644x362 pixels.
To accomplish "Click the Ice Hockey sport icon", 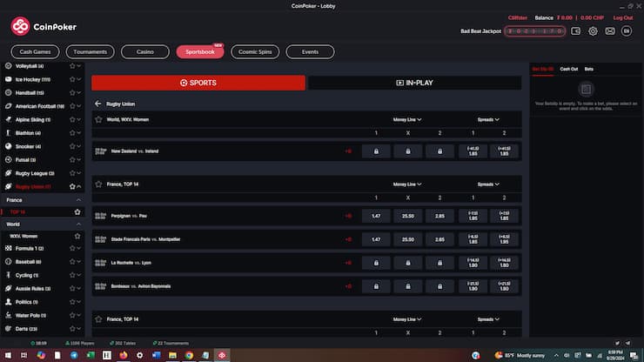I will tap(8, 79).
